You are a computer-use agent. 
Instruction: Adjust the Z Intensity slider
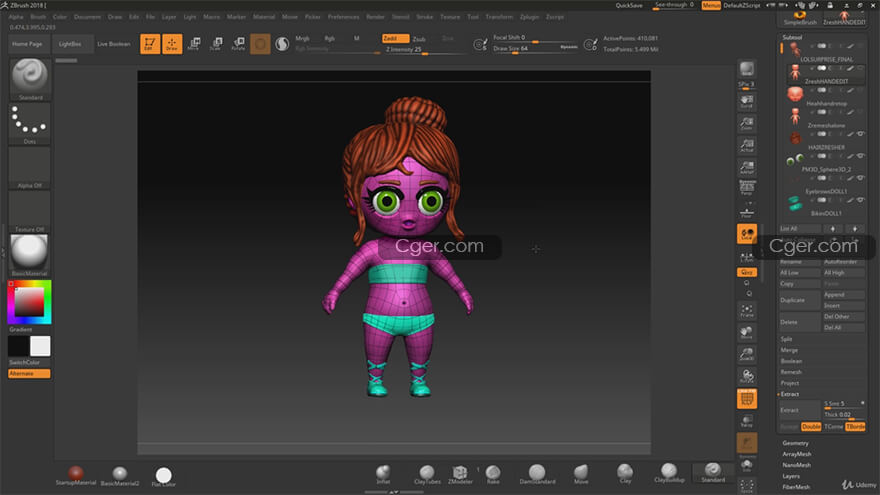(425, 50)
